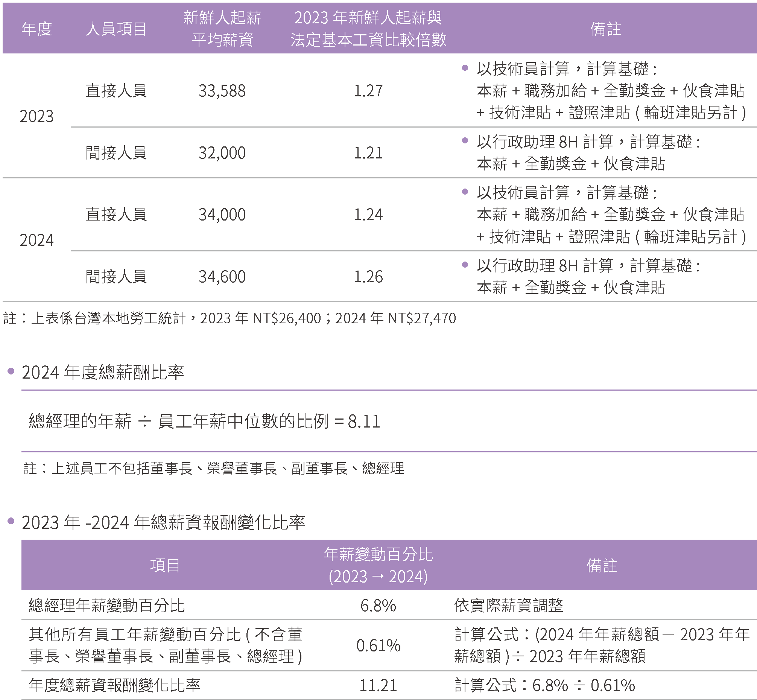This screenshot has width=757, height=700.
Task: Click the NT$26,400 footnote text
Action: [x=287, y=318]
